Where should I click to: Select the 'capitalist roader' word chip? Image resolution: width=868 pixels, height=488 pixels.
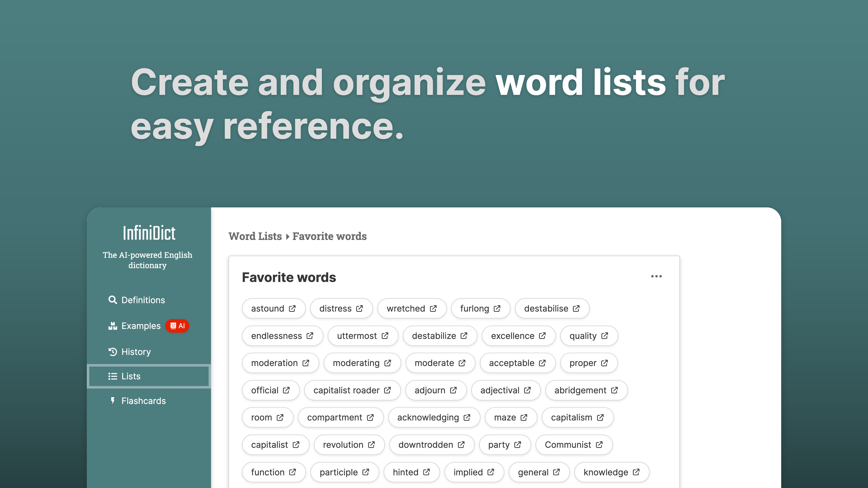click(346, 390)
